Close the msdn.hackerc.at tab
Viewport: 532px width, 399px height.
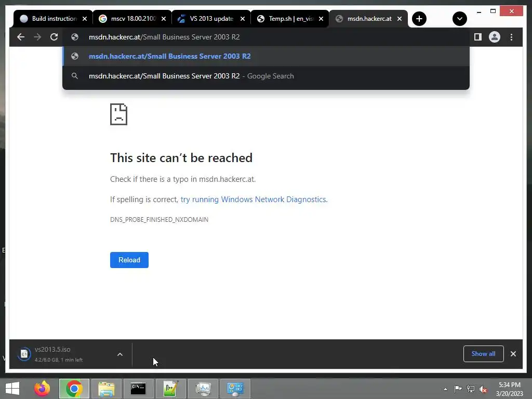(x=400, y=19)
